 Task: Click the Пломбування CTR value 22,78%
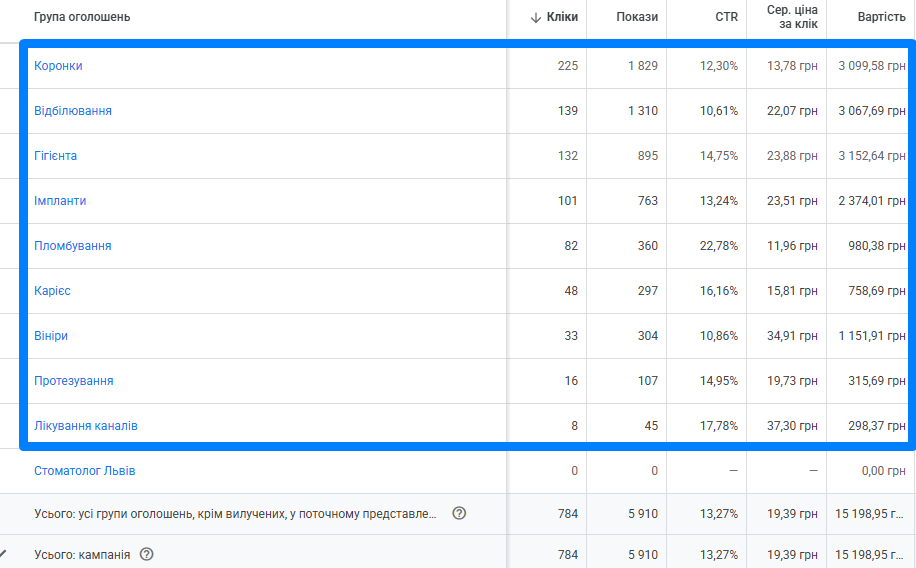[x=719, y=245]
